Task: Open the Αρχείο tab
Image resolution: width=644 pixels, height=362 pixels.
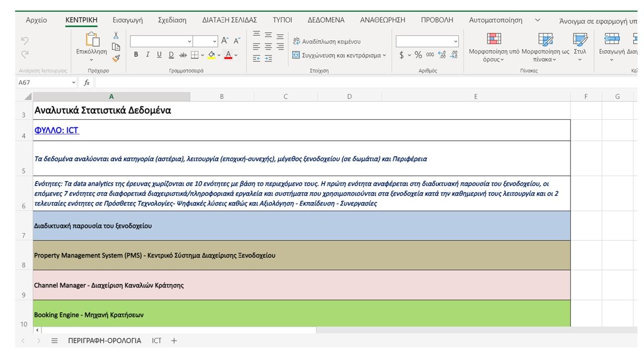Action: tap(36, 20)
